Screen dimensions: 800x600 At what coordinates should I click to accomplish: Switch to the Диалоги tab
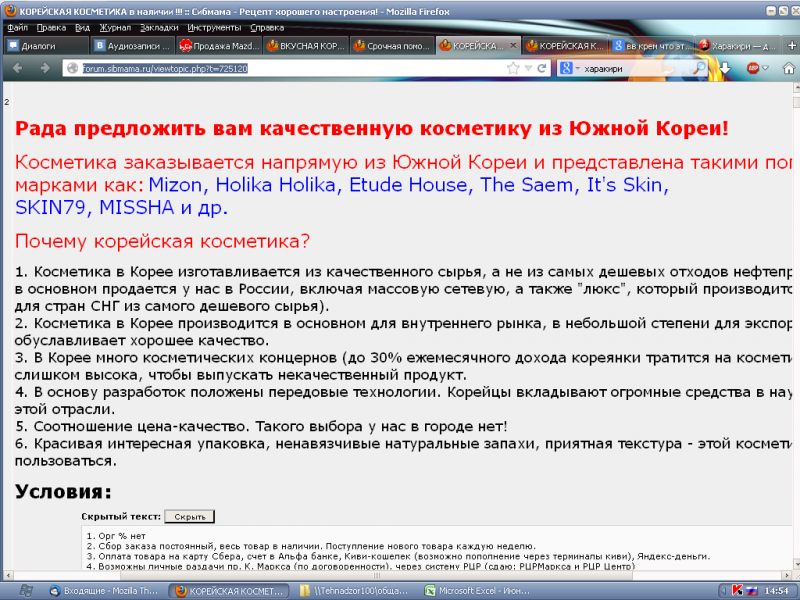click(46, 45)
